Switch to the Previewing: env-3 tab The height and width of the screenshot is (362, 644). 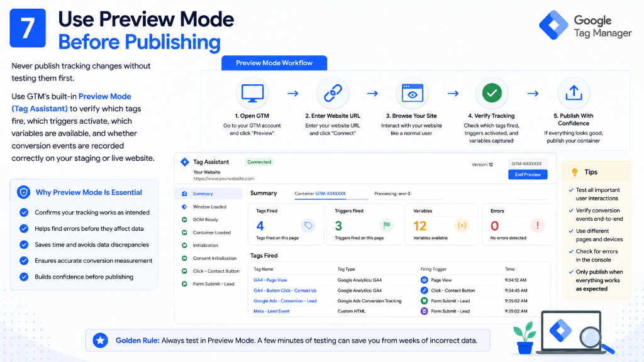tap(392, 194)
